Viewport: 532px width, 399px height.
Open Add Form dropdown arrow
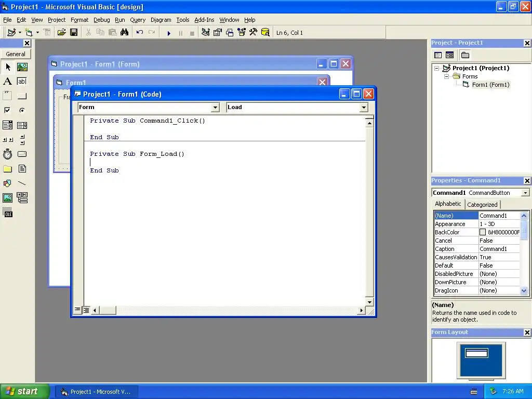37,33
